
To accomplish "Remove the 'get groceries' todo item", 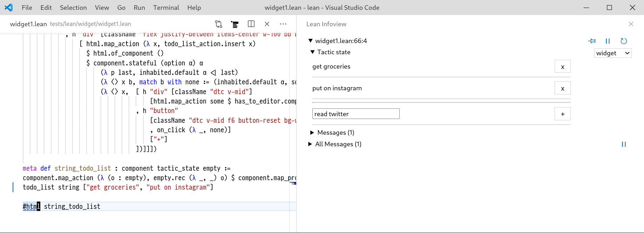I will click(x=562, y=66).
